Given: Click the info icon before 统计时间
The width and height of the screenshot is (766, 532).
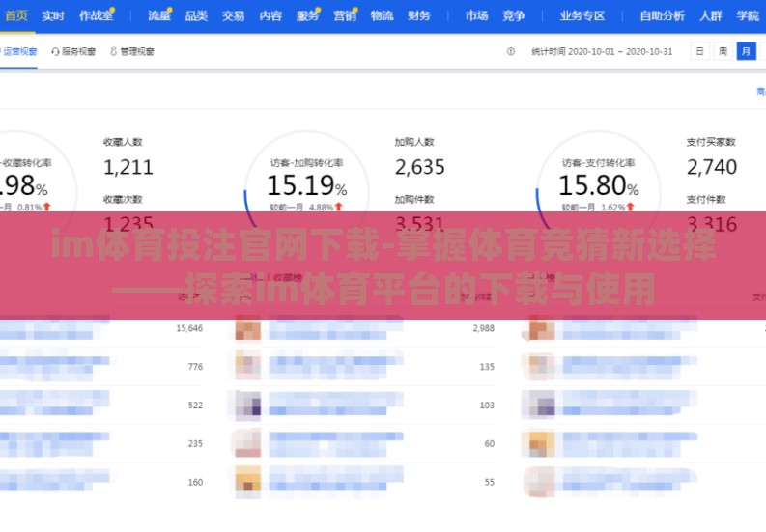Looking at the screenshot, I should 510,51.
